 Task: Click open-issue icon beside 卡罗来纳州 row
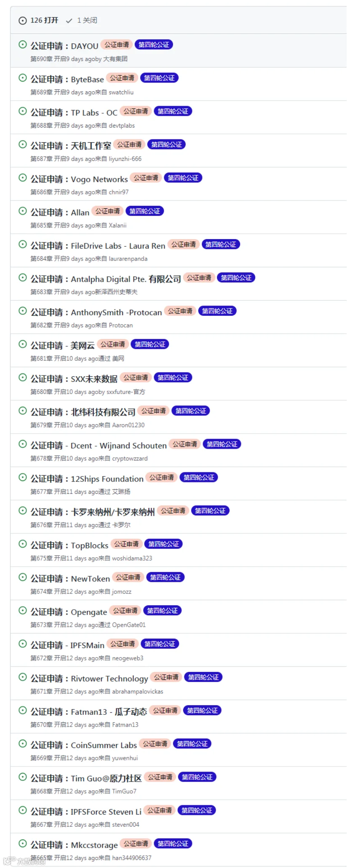click(x=23, y=510)
